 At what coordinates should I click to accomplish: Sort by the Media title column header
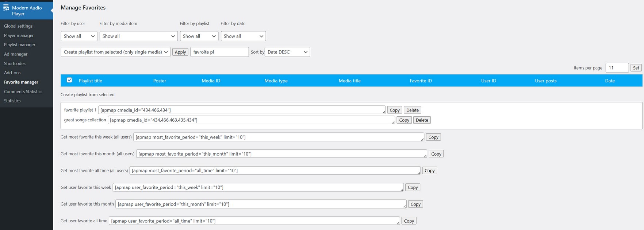point(349,81)
